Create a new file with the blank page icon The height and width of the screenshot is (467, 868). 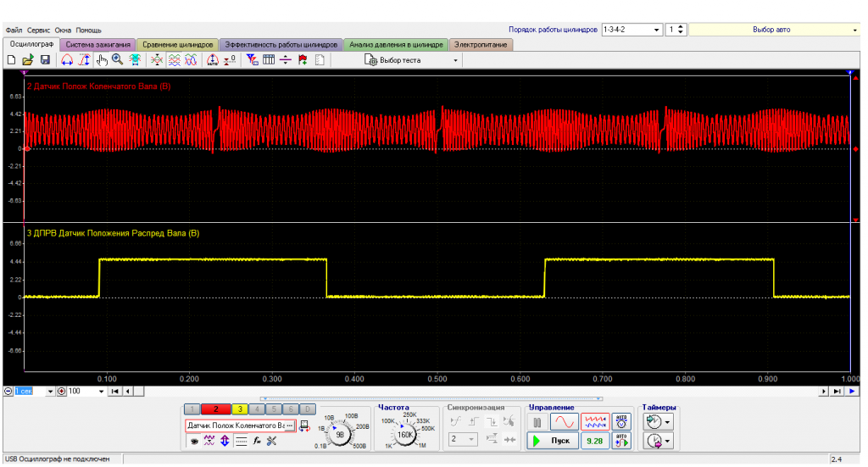tap(11, 60)
